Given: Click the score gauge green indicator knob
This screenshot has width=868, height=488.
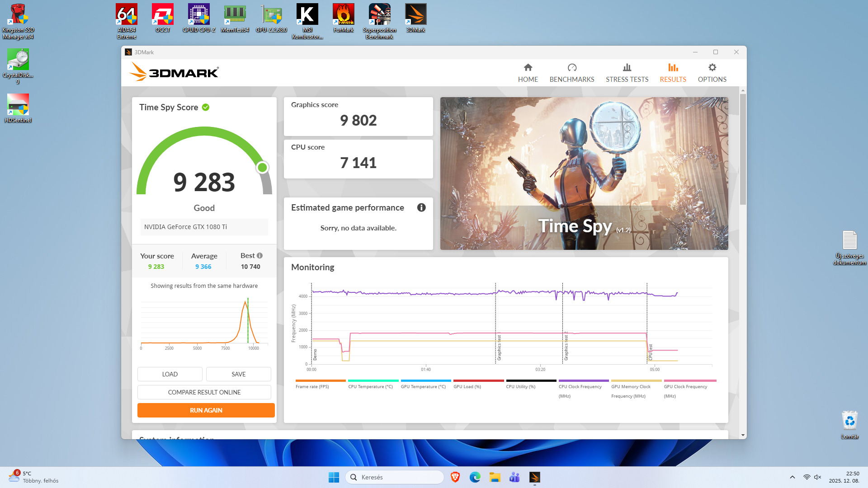Looking at the screenshot, I should pyautogui.click(x=262, y=168).
